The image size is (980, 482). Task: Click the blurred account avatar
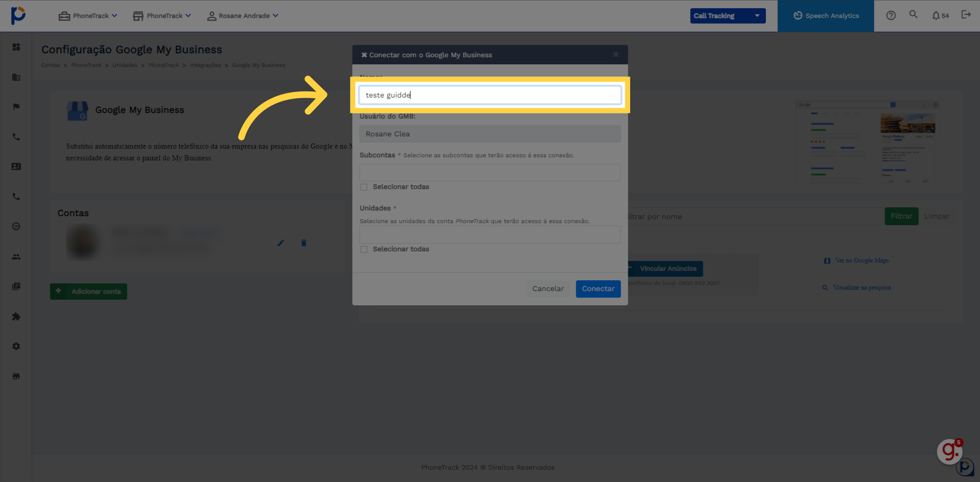pyautogui.click(x=82, y=242)
